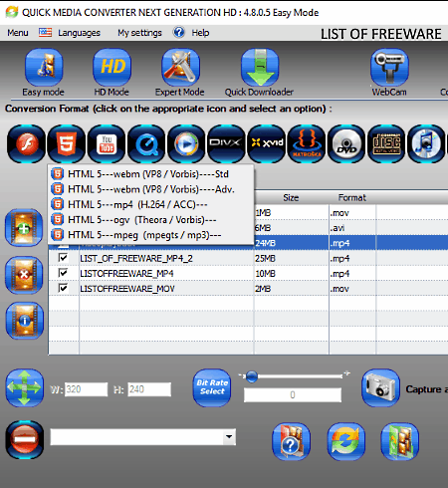Open My settings menu

139,33
